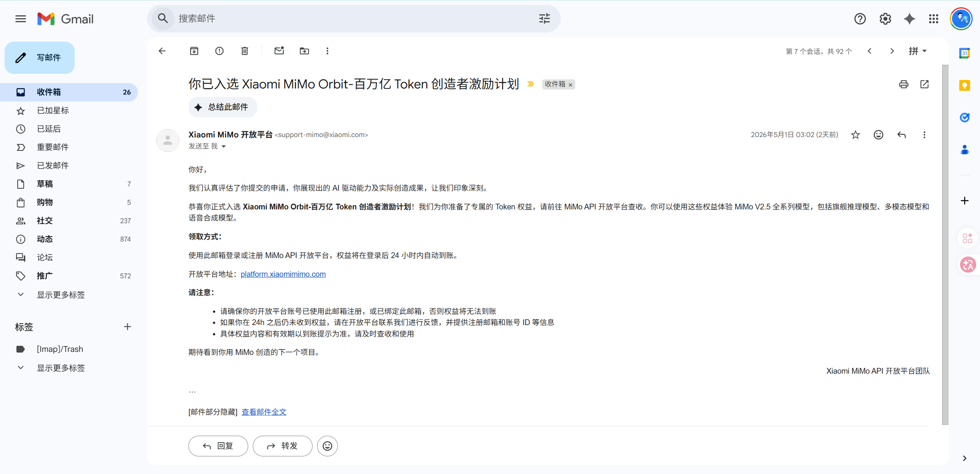
Task: Open platform.xiaomimimo.com link
Action: (x=283, y=274)
